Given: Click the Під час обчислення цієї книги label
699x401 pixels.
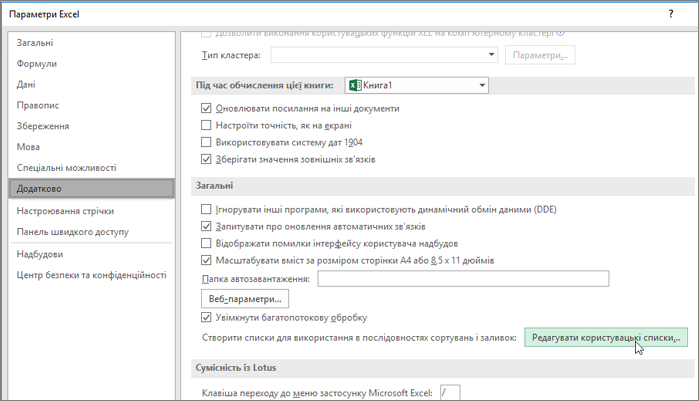Looking at the screenshot, I should point(265,85).
